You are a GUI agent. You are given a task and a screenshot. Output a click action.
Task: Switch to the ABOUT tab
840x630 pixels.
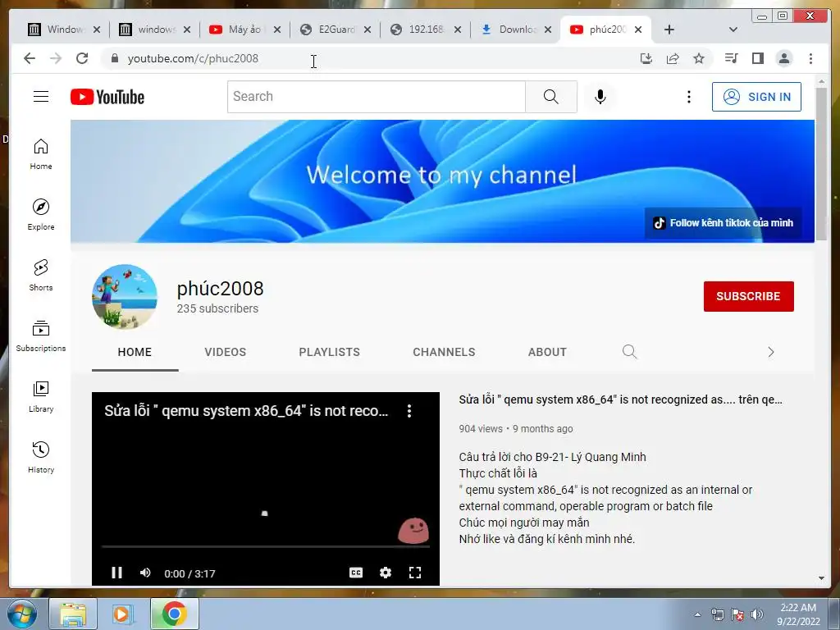coord(547,352)
